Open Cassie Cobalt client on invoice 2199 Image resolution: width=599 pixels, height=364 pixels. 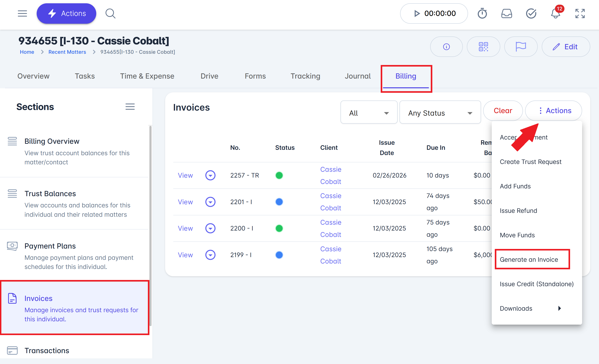331,255
